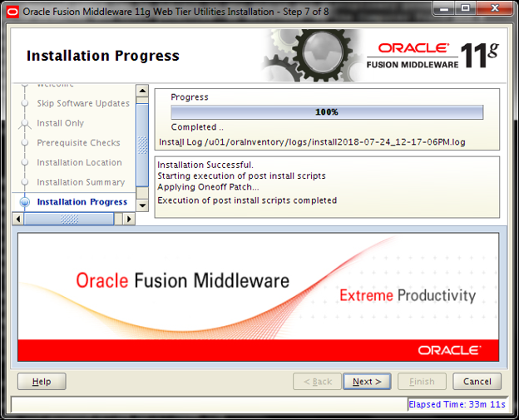
Task: Click the 'Completed ..' status text
Action: [x=197, y=127]
